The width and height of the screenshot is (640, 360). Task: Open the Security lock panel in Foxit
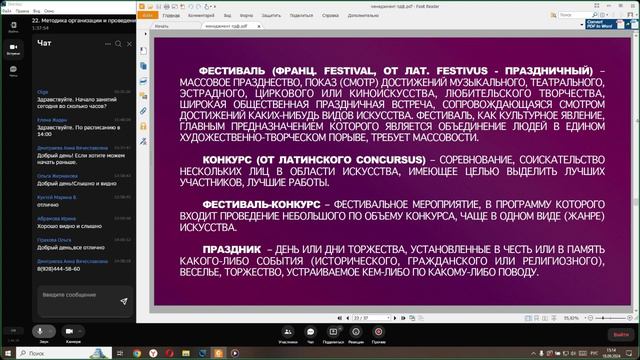143,126
